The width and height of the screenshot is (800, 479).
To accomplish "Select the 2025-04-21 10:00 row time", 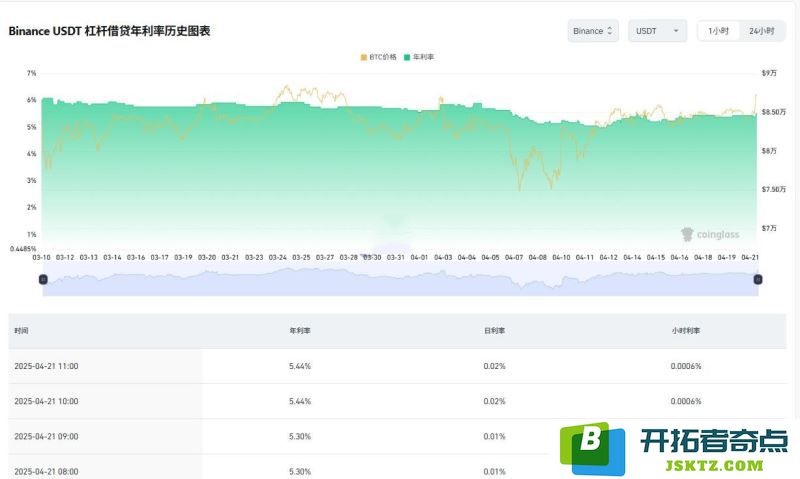I will pyautogui.click(x=46, y=401).
